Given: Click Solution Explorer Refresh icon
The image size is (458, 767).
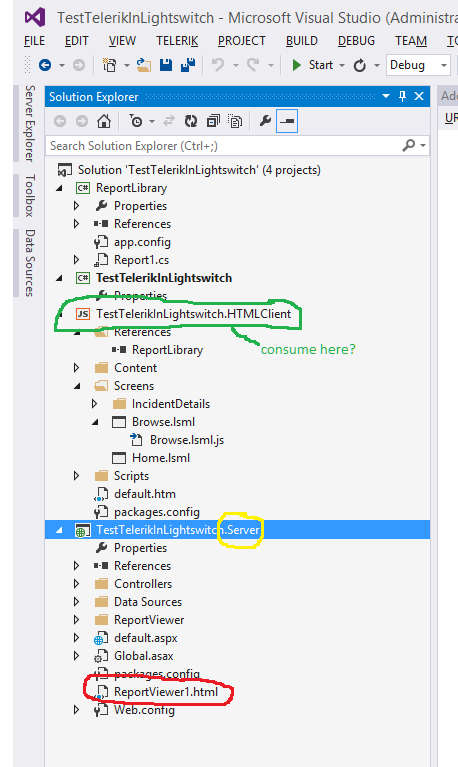Looking at the screenshot, I should pyautogui.click(x=191, y=121).
